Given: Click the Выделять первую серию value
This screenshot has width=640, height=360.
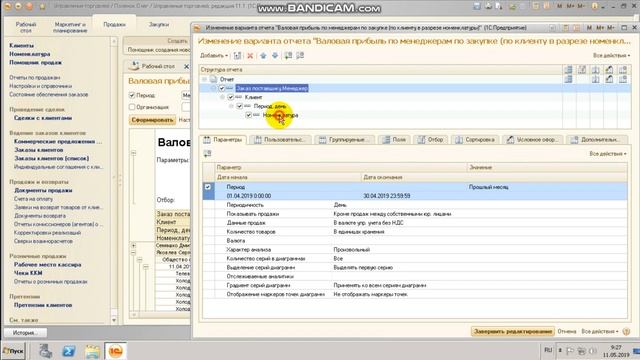Looking at the screenshot, I should coord(363,267).
